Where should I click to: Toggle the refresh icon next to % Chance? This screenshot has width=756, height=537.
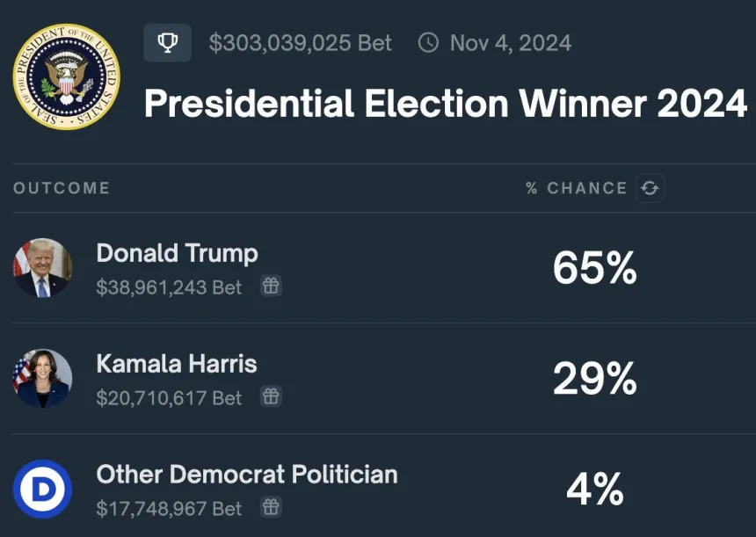pos(650,188)
